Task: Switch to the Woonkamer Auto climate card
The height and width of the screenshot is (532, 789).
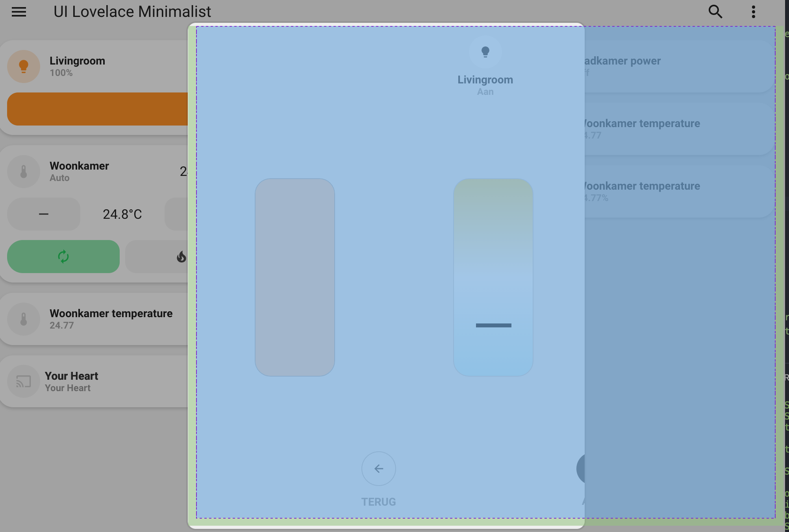Action: [x=79, y=171]
